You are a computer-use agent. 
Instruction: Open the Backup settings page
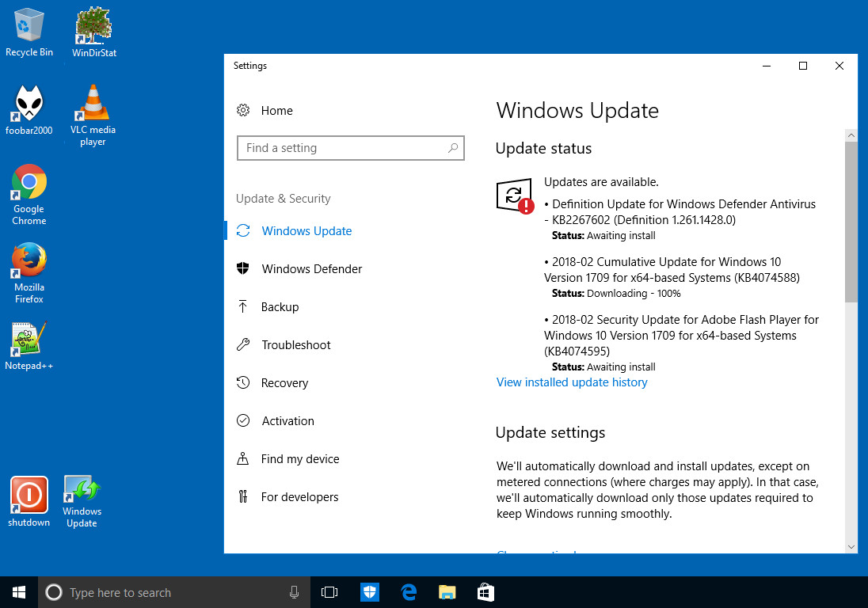click(280, 307)
